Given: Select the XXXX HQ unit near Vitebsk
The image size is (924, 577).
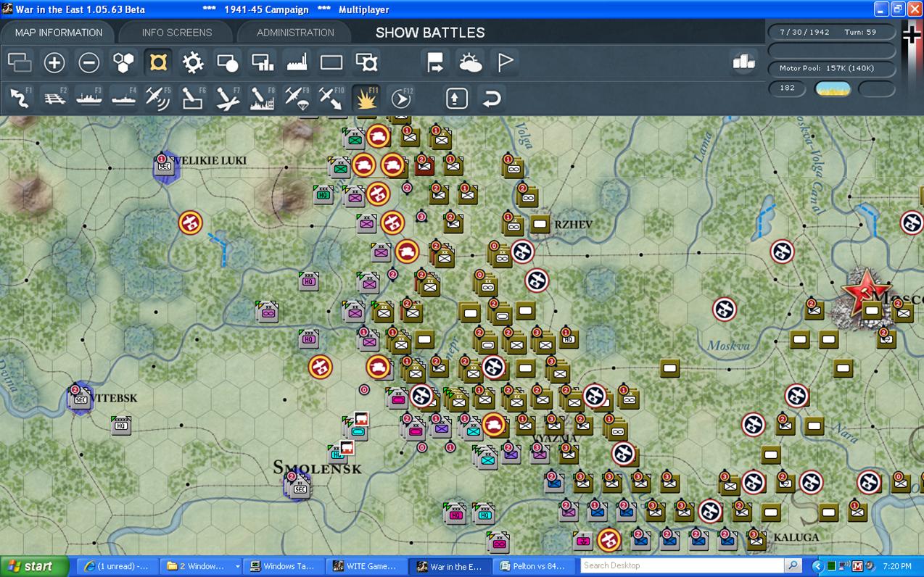Looking at the screenshot, I should click(x=121, y=426).
